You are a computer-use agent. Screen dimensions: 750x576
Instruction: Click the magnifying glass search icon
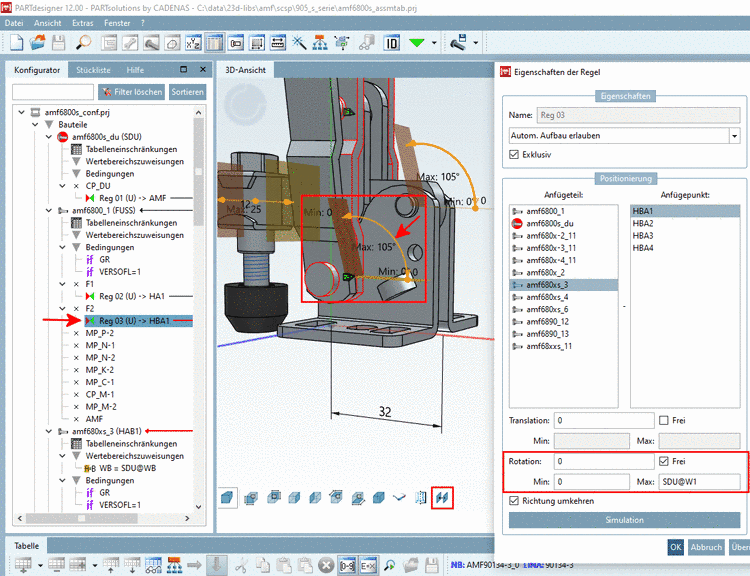84,42
